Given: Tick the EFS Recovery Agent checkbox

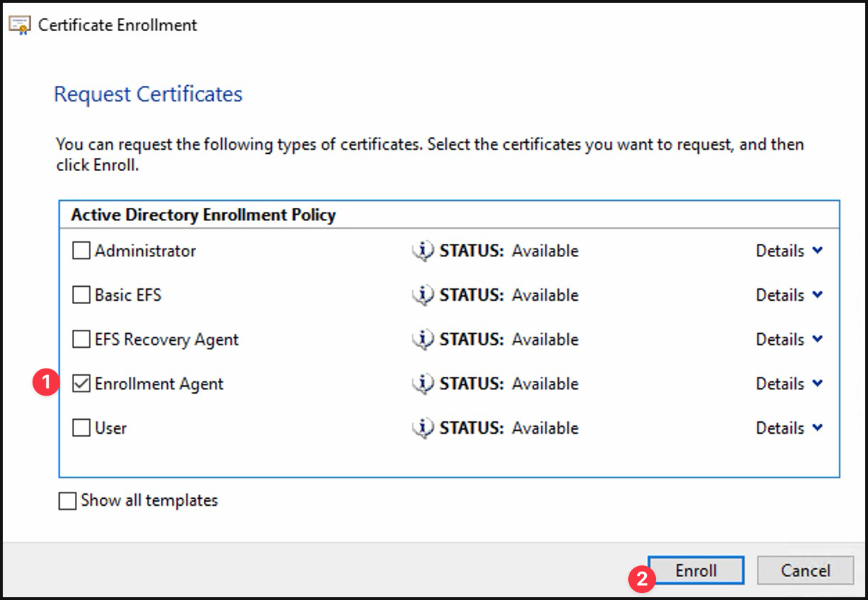Looking at the screenshot, I should [82, 339].
